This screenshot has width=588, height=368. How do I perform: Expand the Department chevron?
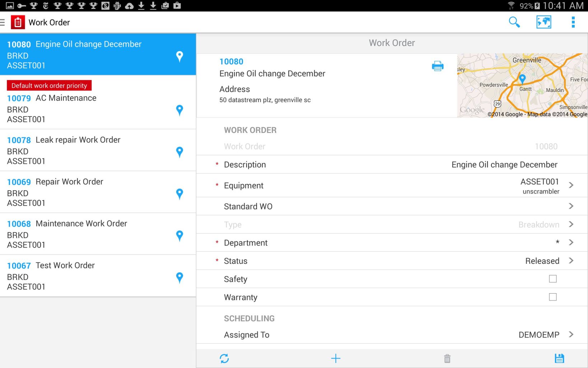click(x=571, y=243)
